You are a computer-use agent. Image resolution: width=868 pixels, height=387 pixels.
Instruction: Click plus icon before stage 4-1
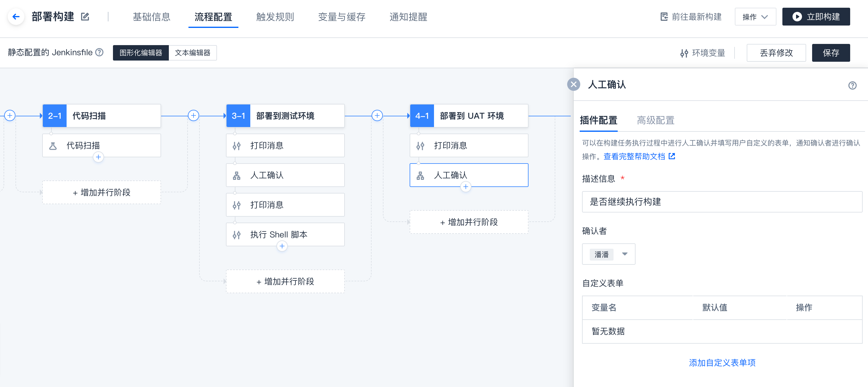tap(377, 115)
